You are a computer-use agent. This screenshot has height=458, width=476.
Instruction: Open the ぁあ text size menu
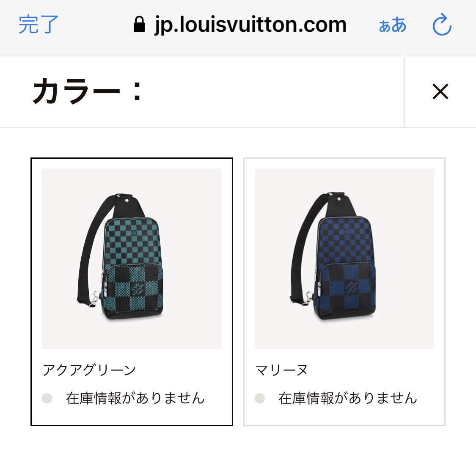392,25
